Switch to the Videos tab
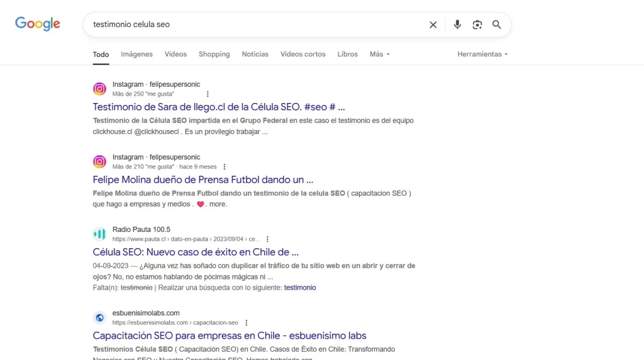 [175, 54]
